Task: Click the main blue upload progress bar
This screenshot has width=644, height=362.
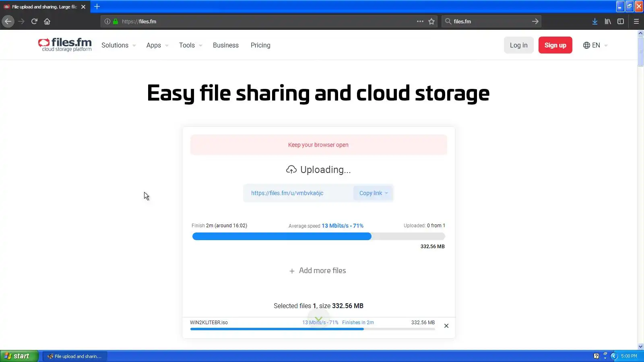Action: point(318,237)
